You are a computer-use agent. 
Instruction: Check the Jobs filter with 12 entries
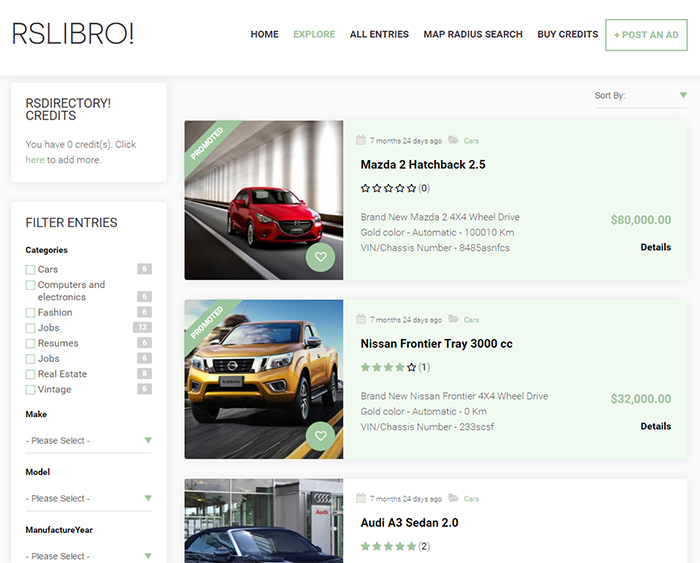click(30, 328)
